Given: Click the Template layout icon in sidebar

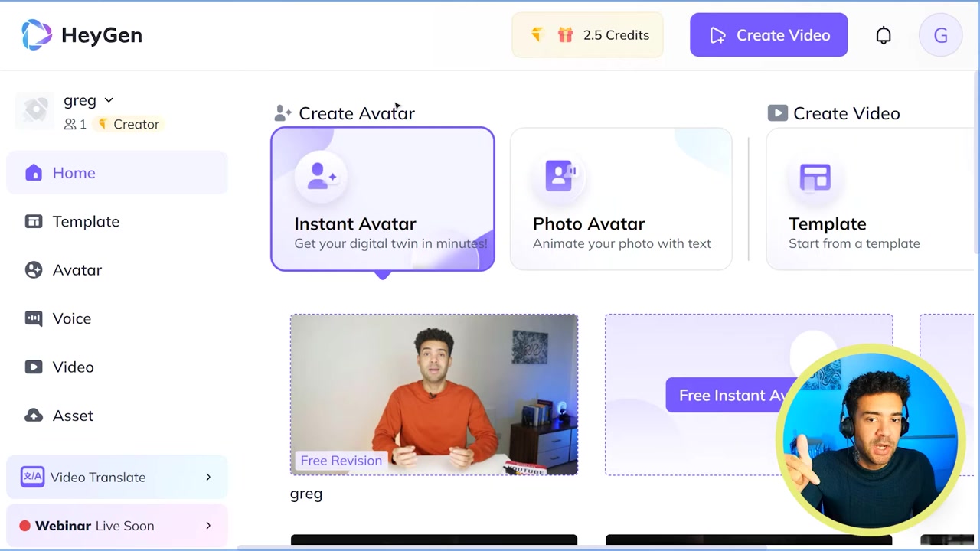Looking at the screenshot, I should pos(34,221).
